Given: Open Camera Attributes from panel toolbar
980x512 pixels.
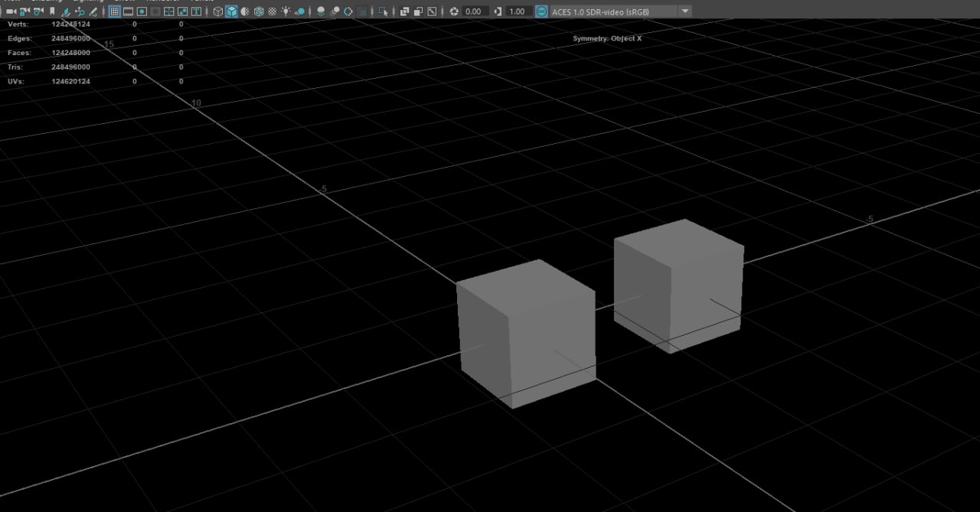Looking at the screenshot, I should pyautogui.click(x=38, y=11).
